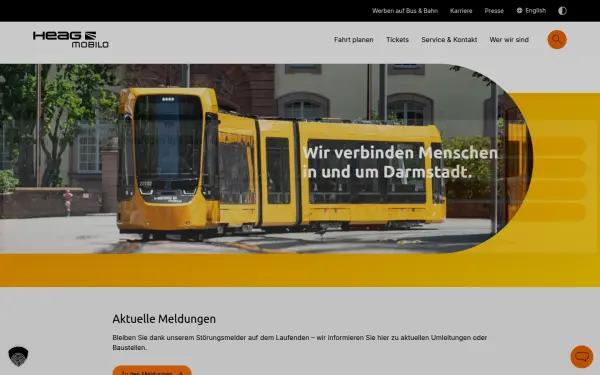Toggle the contrast mode icon
The width and height of the screenshot is (600, 375).
(x=562, y=11)
